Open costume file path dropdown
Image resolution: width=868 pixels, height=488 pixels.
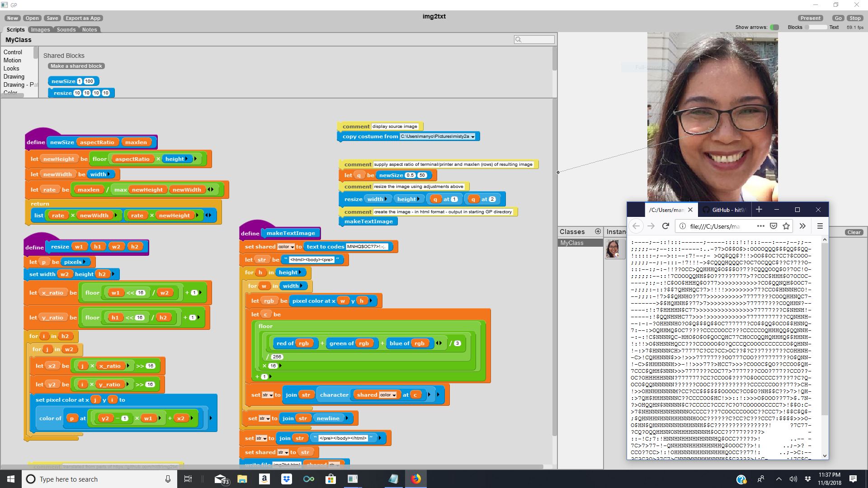coord(473,136)
